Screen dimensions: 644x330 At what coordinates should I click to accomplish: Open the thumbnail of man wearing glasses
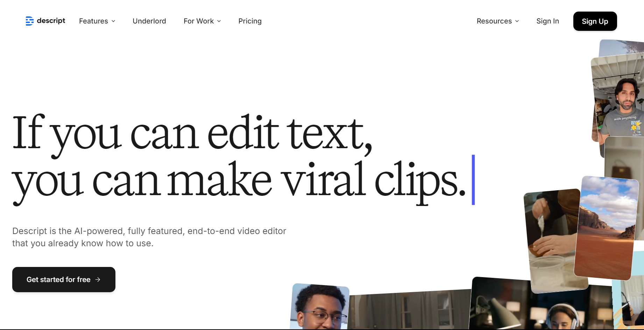point(320,307)
